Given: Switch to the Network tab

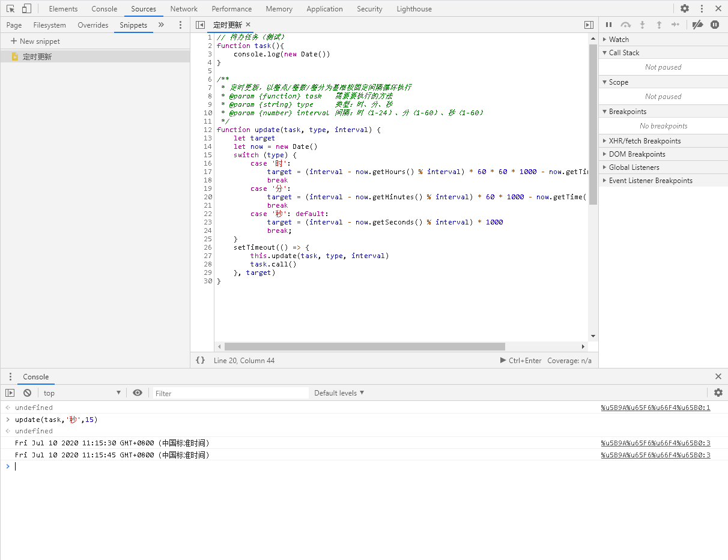Looking at the screenshot, I should coord(183,8).
